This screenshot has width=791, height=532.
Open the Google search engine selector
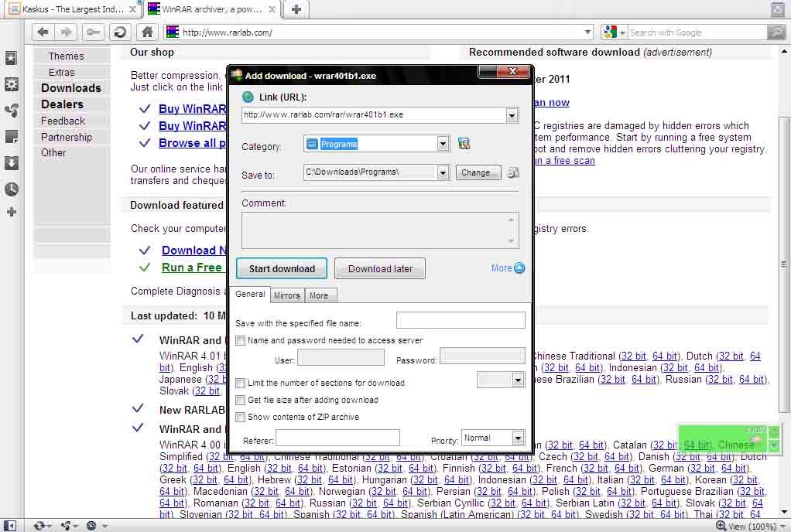[x=614, y=32]
